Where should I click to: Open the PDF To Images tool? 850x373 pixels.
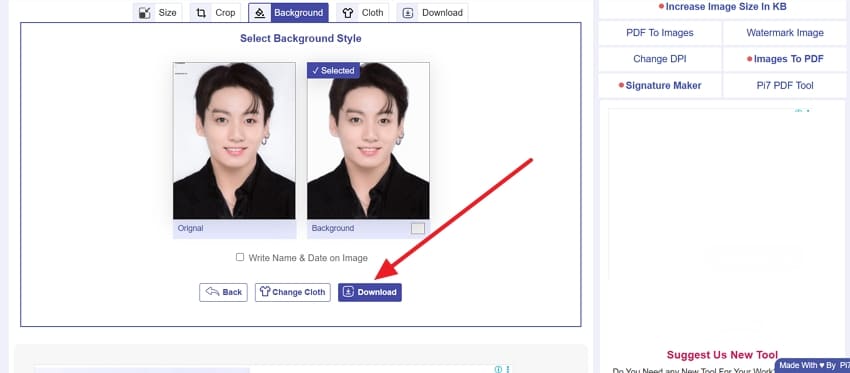point(660,33)
